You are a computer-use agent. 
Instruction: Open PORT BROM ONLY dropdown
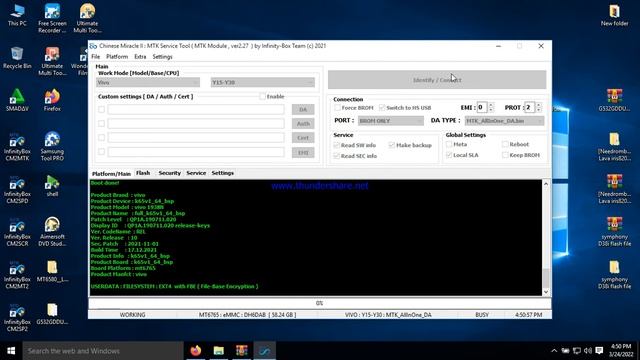[391, 121]
